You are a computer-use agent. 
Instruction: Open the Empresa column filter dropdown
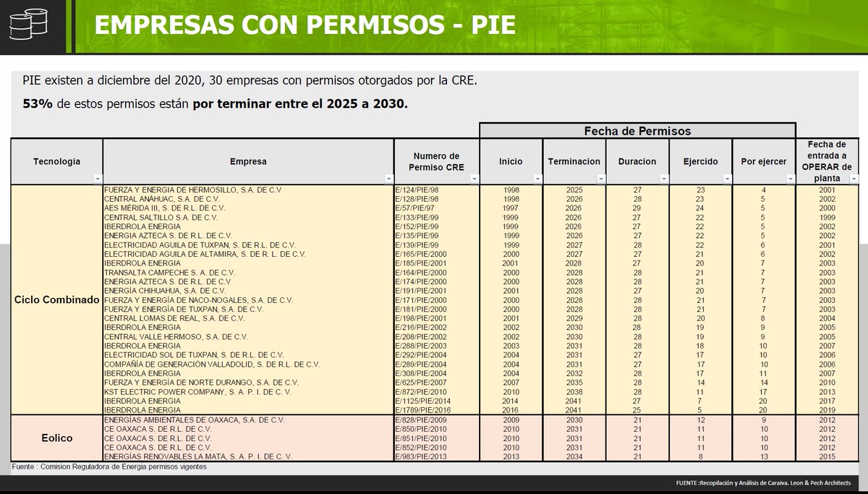point(387,178)
